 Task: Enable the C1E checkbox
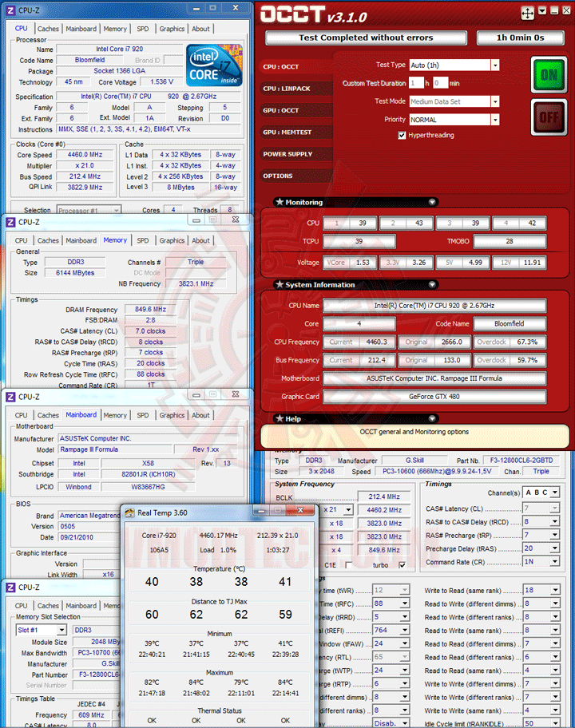coord(348,564)
